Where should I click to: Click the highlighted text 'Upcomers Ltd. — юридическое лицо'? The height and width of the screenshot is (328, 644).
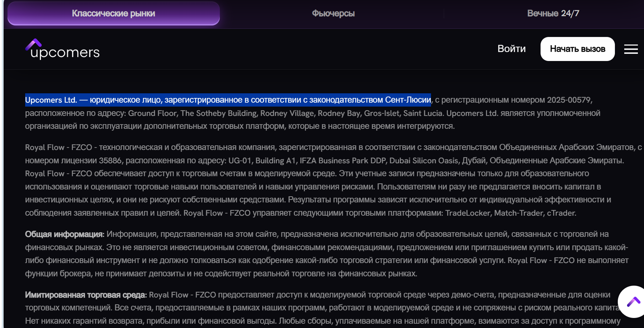pos(94,100)
